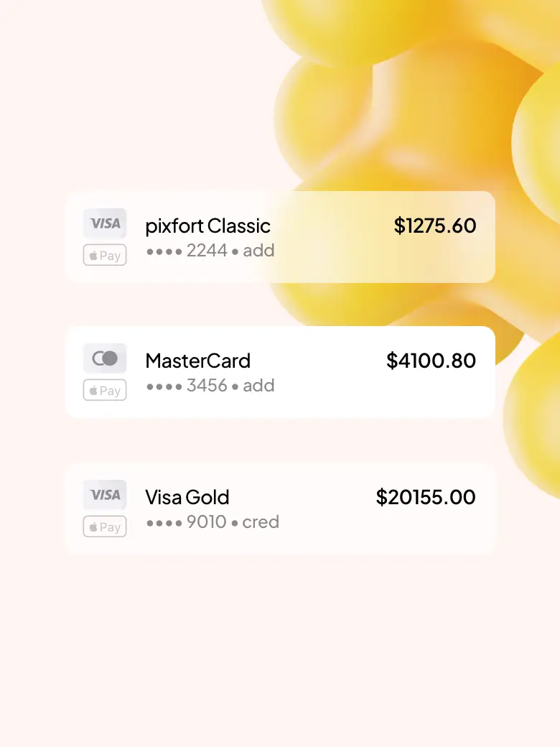Click the $20155.00 balance amount
The image size is (560, 747).
click(x=426, y=497)
